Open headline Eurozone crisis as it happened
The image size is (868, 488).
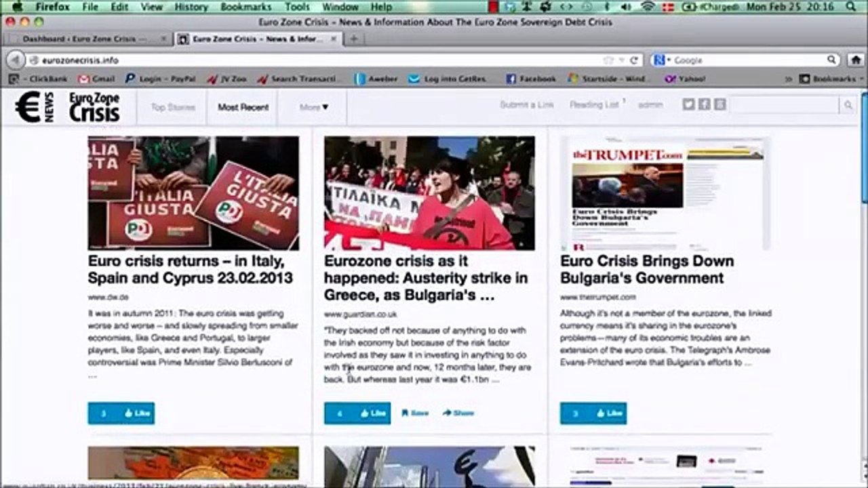pos(426,279)
